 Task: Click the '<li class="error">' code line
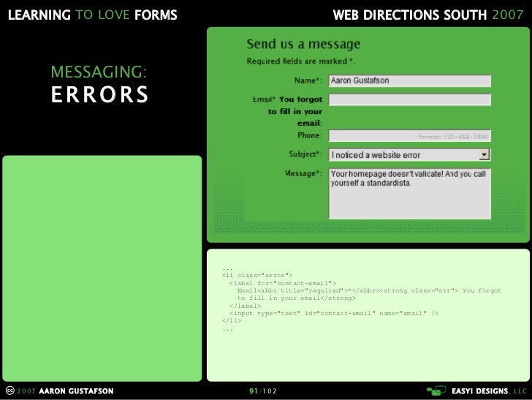(x=257, y=275)
